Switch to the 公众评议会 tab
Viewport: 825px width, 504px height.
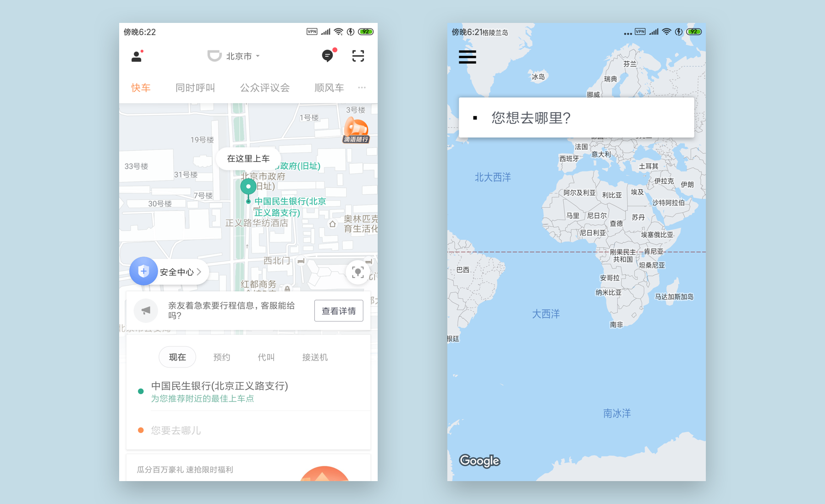(265, 88)
